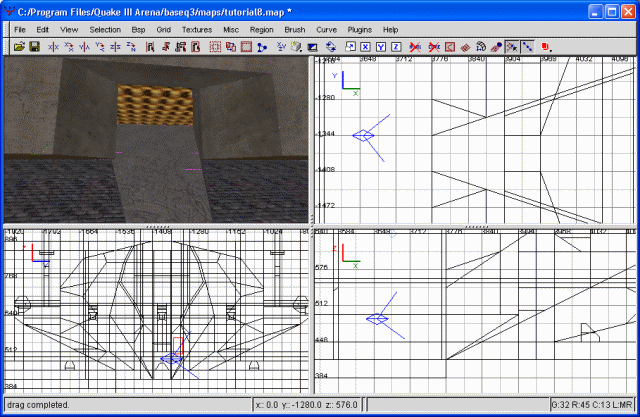Click the Patch Bend mode icon
Viewport: 640px width, 417px height.
point(481,47)
